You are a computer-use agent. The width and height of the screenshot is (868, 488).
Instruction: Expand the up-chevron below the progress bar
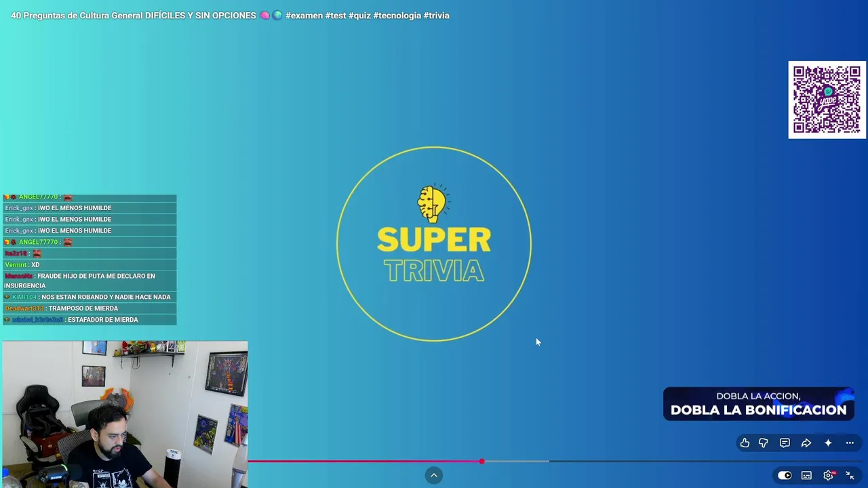click(x=434, y=475)
